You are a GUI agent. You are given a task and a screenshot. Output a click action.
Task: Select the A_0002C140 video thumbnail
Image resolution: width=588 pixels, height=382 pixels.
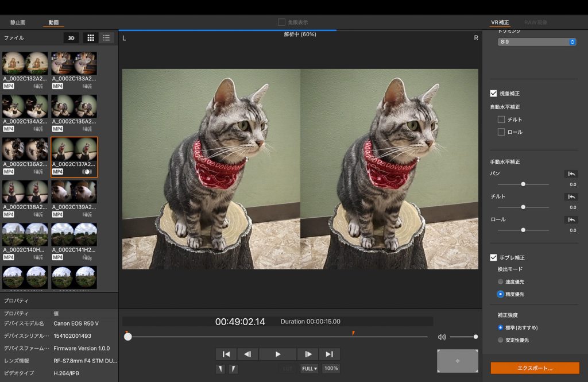click(x=25, y=234)
